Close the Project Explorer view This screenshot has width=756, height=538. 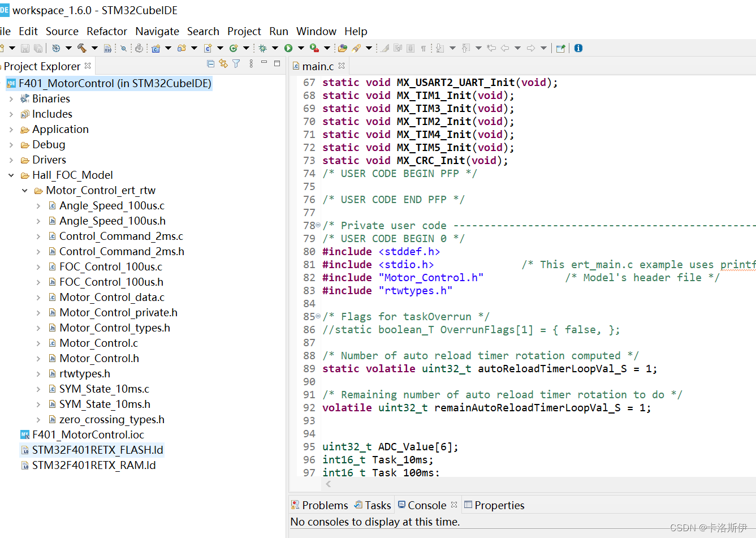coord(88,66)
